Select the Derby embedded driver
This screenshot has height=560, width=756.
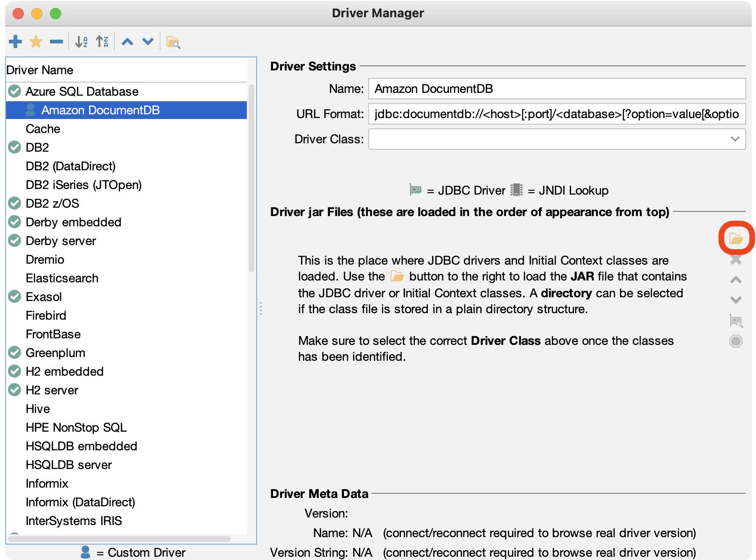[126, 222]
